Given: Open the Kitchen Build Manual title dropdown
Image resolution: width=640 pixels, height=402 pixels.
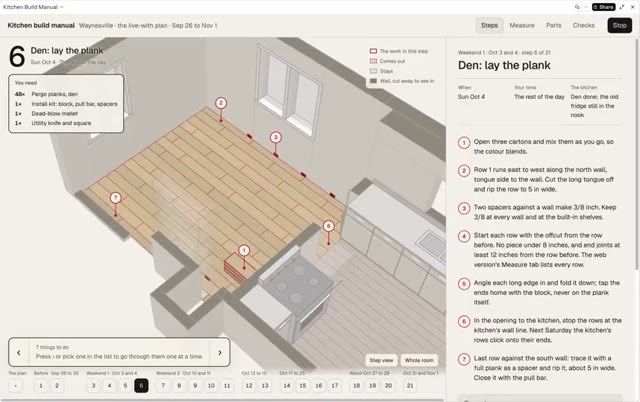Looking at the screenshot, I should 33,7.
